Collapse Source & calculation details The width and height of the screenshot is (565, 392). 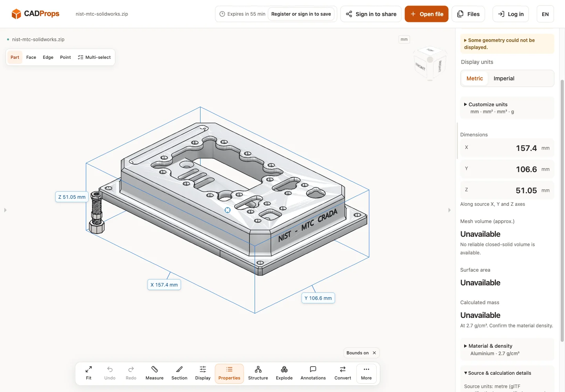pyautogui.click(x=498, y=373)
